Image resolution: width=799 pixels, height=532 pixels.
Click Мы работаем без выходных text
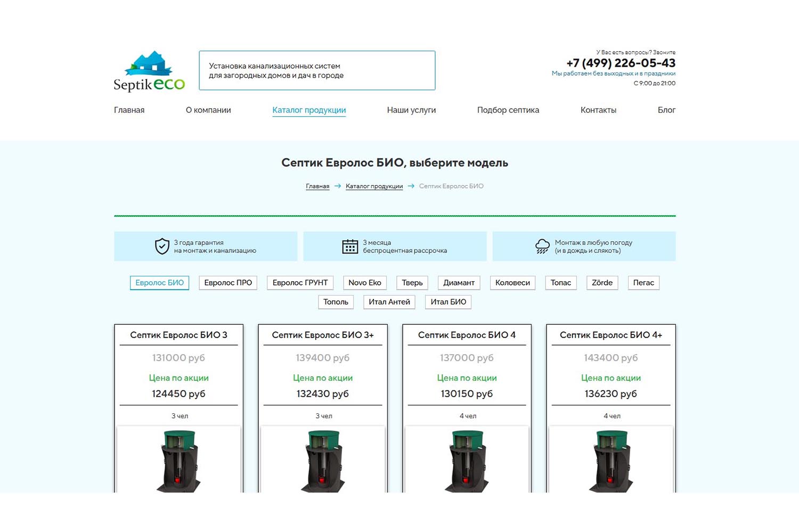pos(614,73)
